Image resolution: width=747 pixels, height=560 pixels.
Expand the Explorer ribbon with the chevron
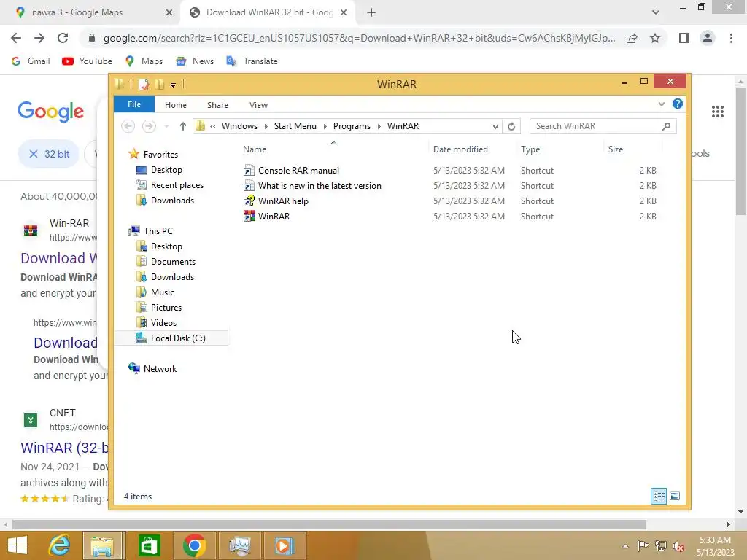661,104
